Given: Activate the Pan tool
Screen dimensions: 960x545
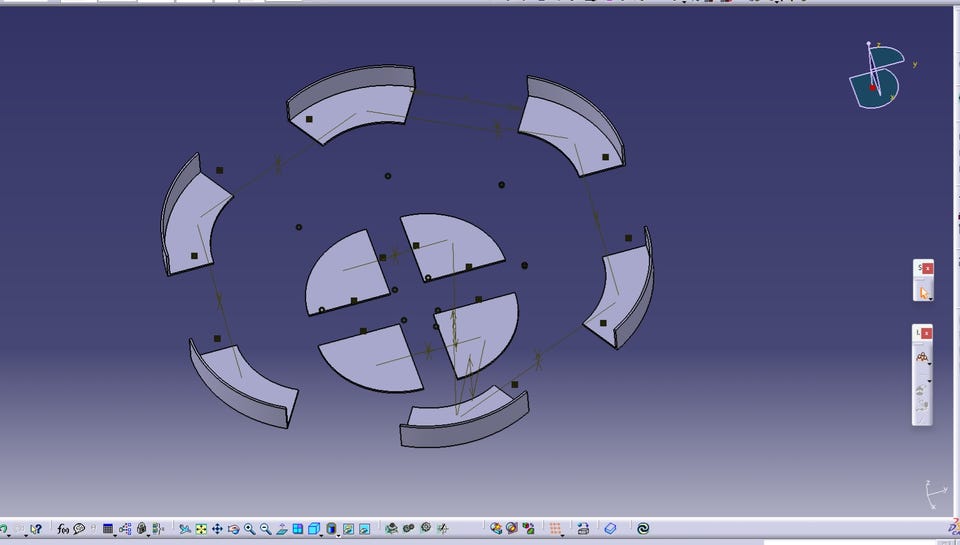Looking at the screenshot, I should coord(217,528).
